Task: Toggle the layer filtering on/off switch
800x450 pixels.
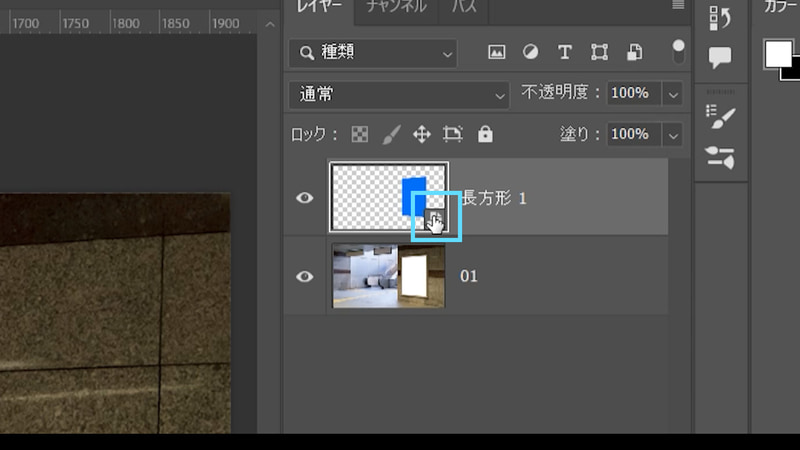Action: pyautogui.click(x=678, y=52)
